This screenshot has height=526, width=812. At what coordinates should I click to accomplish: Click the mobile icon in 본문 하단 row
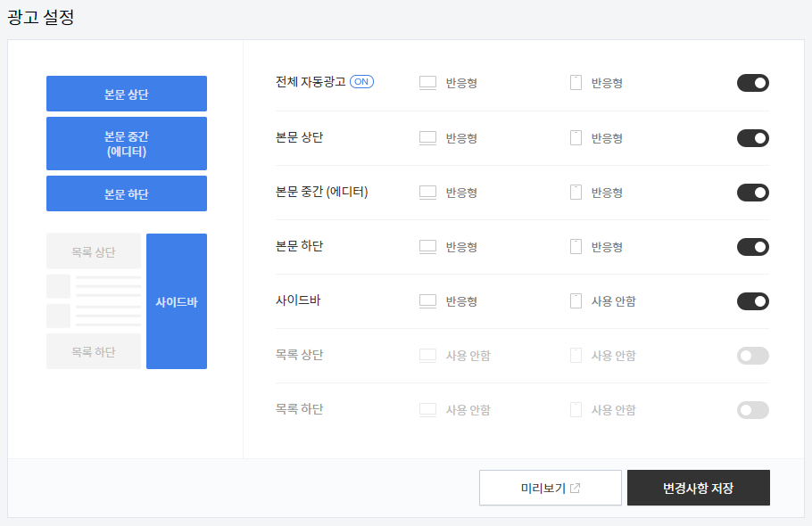tap(576, 247)
